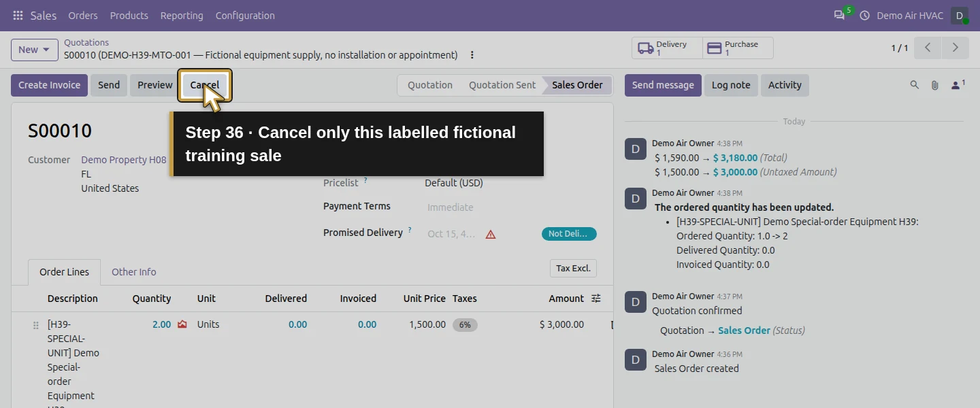Image resolution: width=980 pixels, height=408 pixels.
Task: Click the Sales Order status stage
Action: [577, 85]
